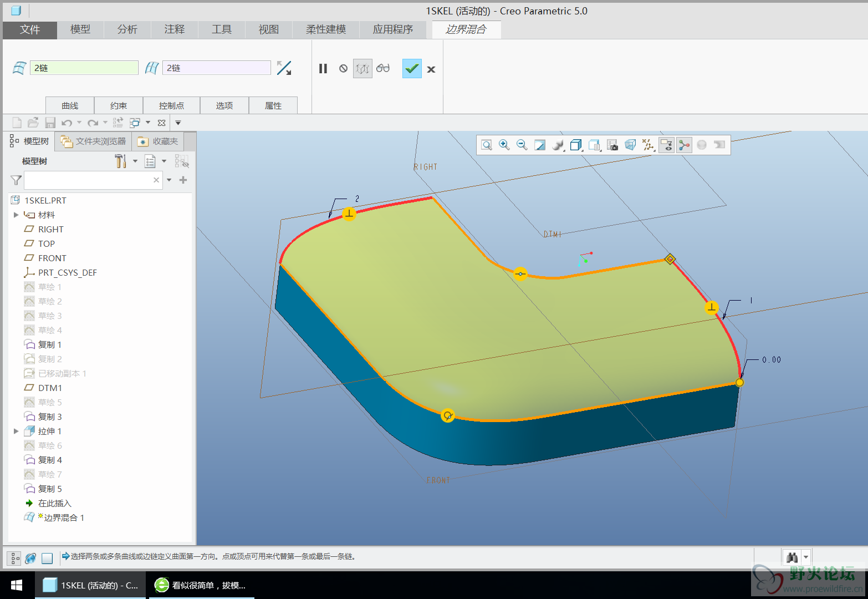The height and width of the screenshot is (599, 868).
Task: Click the model tree filter funnel icon
Action: pyautogui.click(x=16, y=180)
